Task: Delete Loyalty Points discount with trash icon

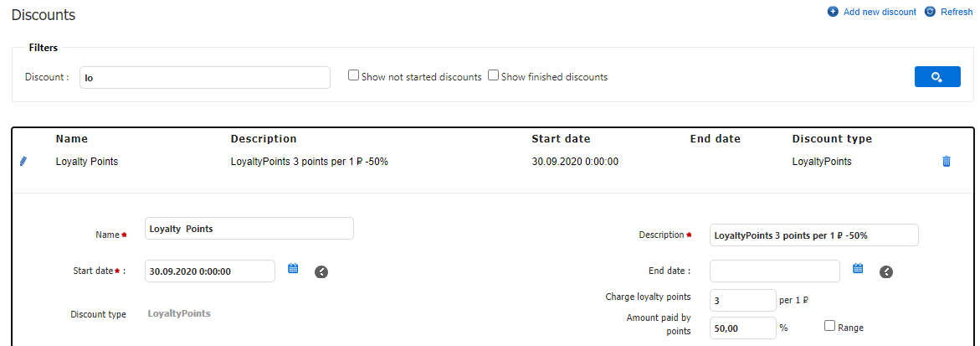Action: point(947,162)
